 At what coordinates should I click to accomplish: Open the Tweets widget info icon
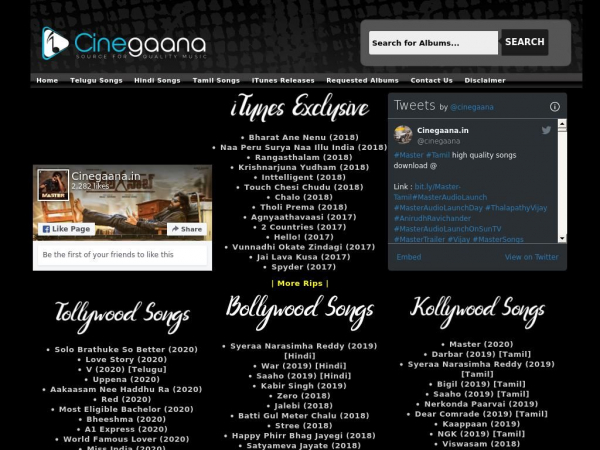click(x=554, y=106)
